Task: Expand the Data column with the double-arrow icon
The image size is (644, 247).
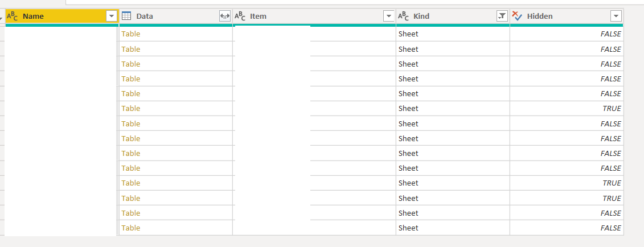Action: point(225,17)
